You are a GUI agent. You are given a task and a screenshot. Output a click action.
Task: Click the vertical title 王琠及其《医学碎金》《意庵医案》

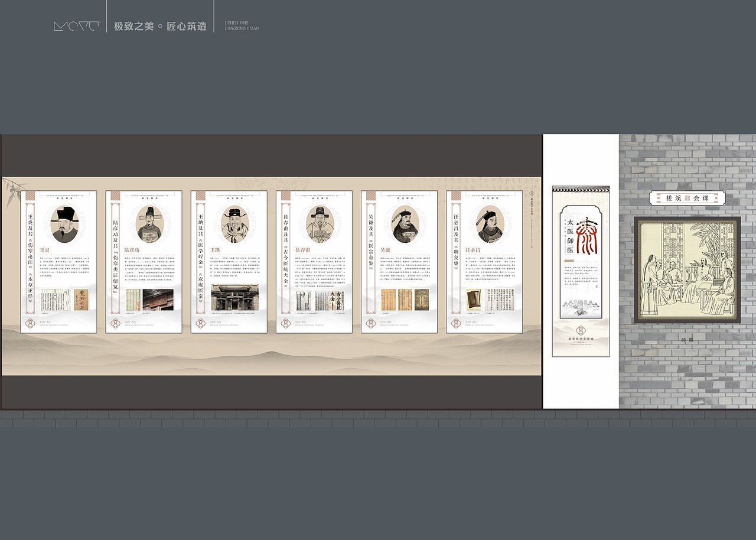click(200, 260)
